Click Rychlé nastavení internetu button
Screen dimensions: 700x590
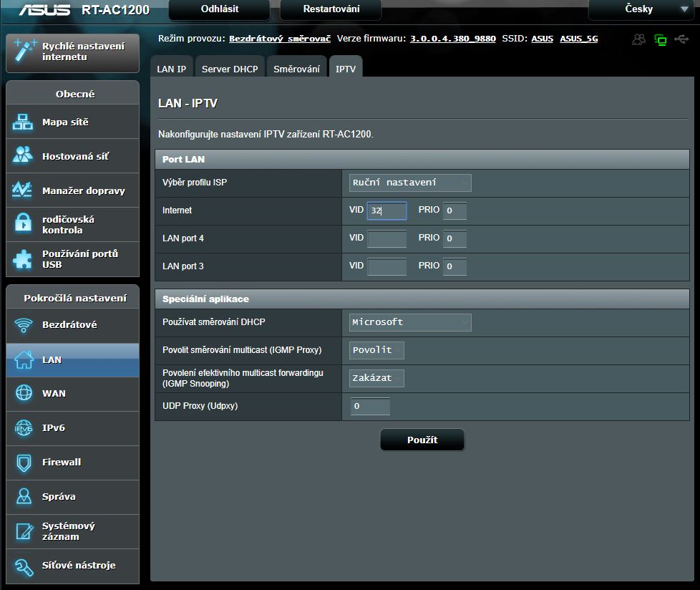coord(73,53)
